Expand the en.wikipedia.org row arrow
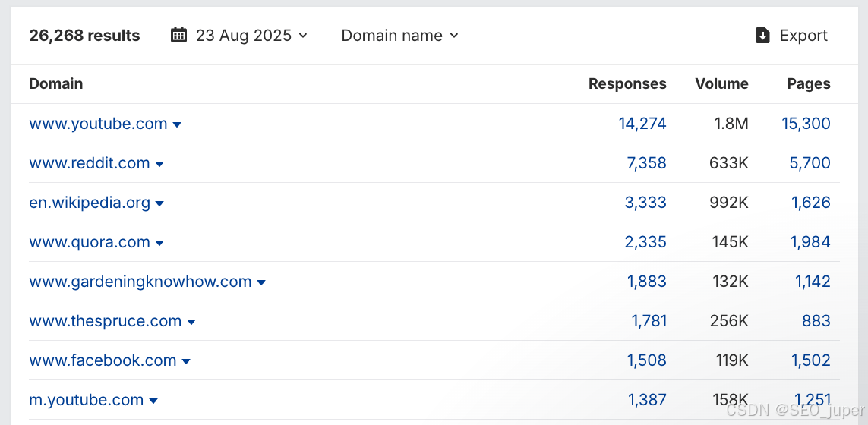Image resolution: width=868 pixels, height=425 pixels. 159,203
